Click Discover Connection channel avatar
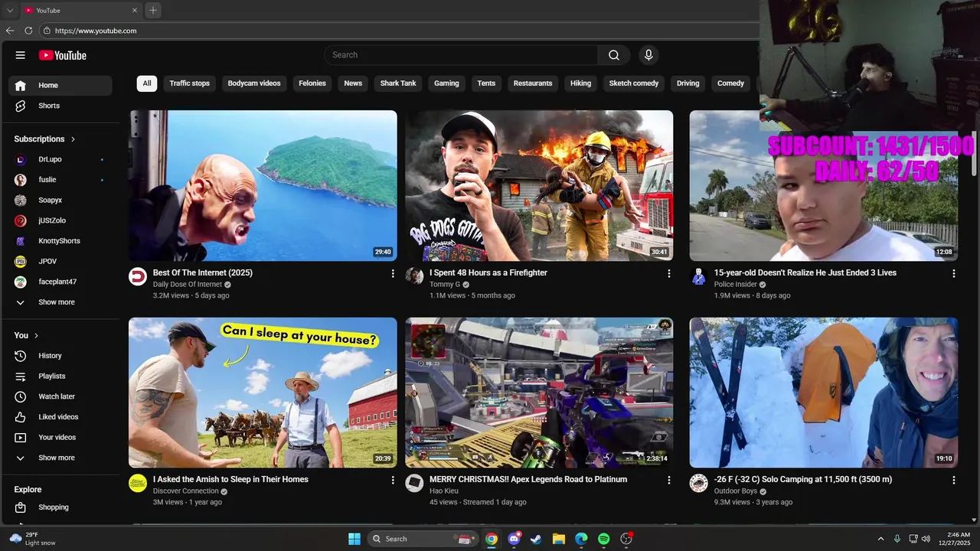 [138, 483]
